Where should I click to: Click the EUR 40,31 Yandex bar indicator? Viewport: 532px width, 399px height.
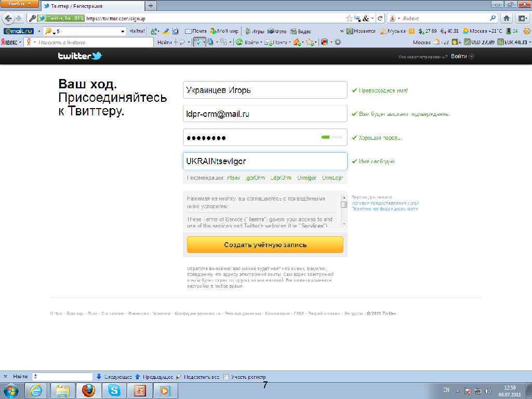point(512,42)
